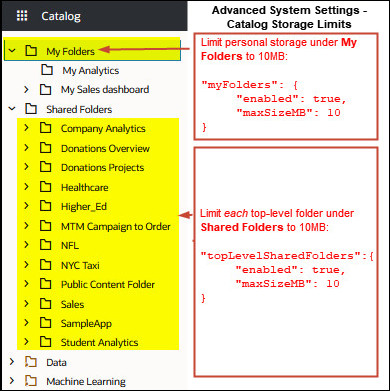Image resolution: width=390 pixels, height=391 pixels.
Task: Expand the SampleApp folder chevron
Action: 26,323
